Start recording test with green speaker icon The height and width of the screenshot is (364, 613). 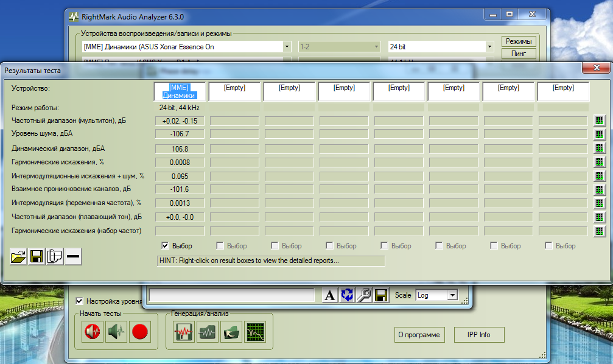pyautogui.click(x=116, y=332)
